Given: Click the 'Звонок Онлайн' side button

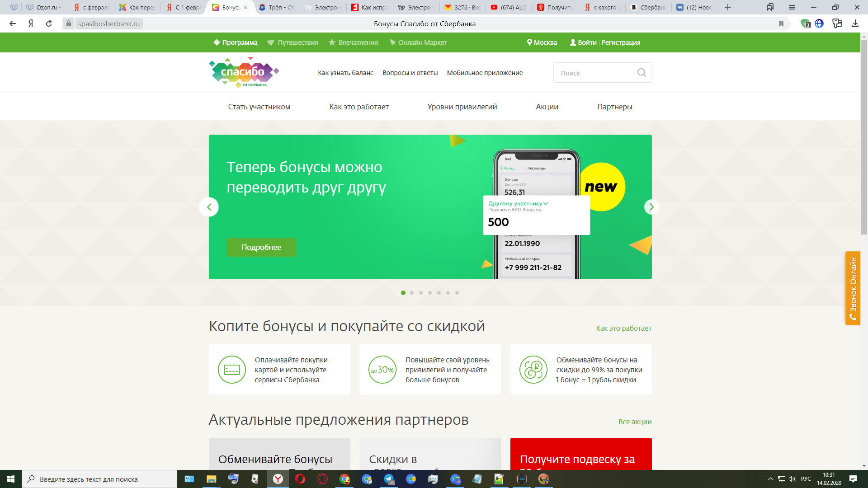Looking at the screenshot, I should (853, 288).
